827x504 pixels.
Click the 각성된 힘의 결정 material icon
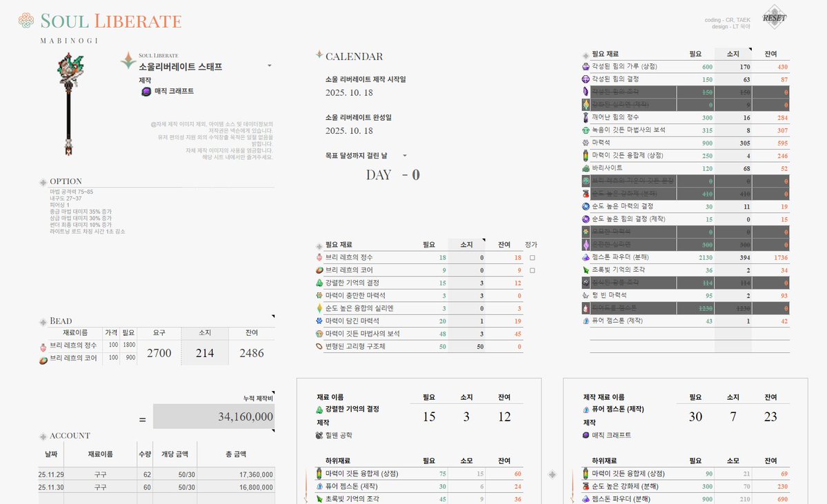click(x=586, y=79)
